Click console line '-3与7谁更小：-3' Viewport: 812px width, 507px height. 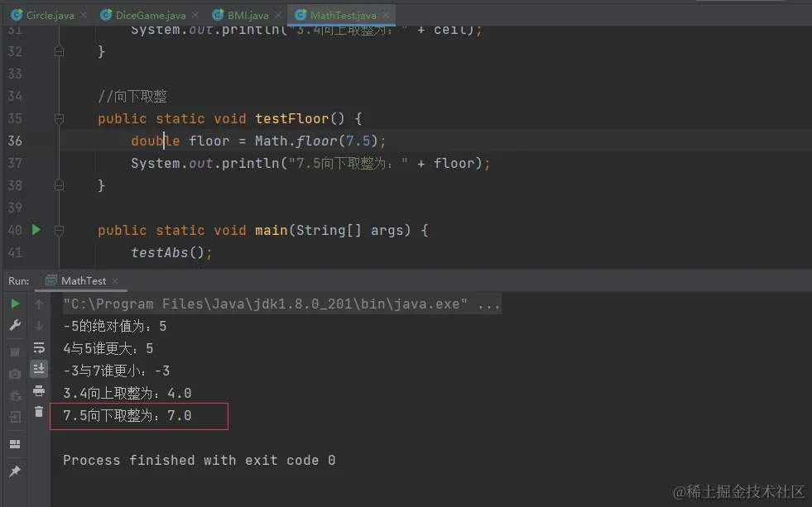pos(117,371)
